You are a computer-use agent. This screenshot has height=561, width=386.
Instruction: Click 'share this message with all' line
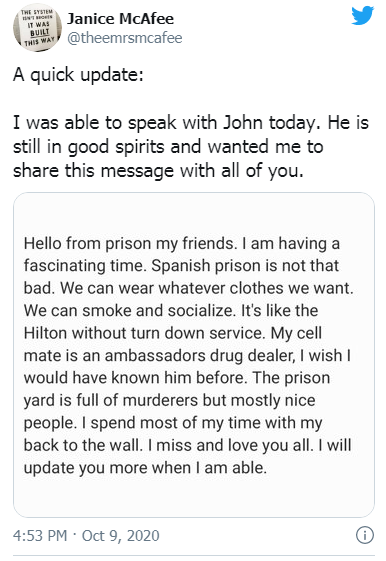click(x=158, y=171)
